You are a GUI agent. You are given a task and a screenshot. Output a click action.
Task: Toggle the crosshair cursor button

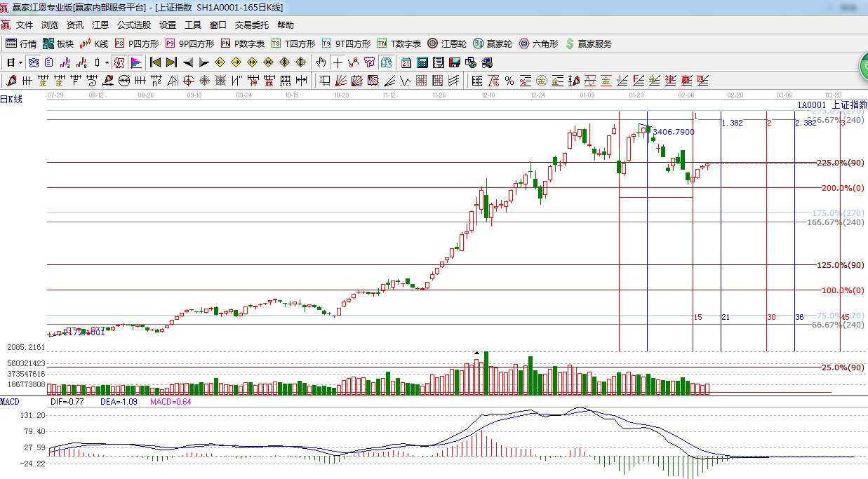pos(338,62)
